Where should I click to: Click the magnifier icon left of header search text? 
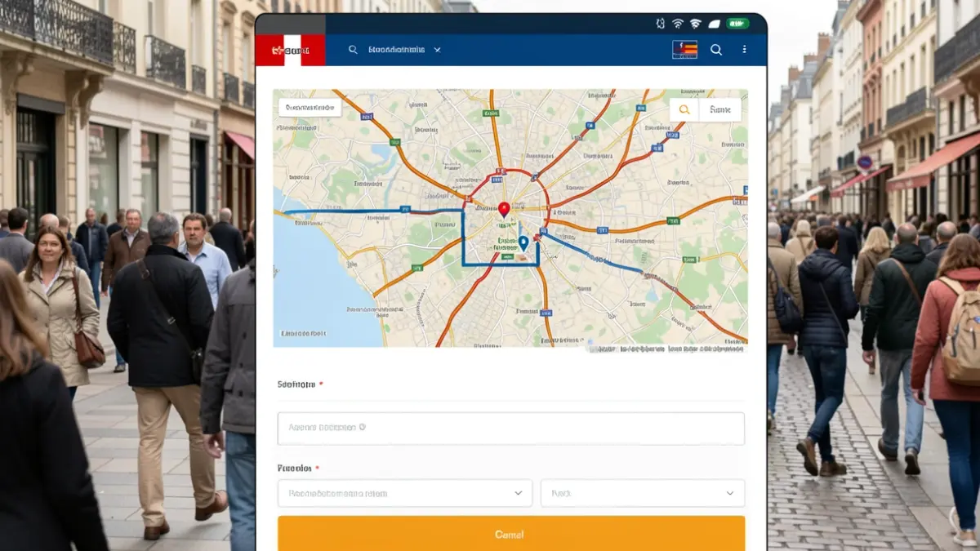[x=353, y=50]
